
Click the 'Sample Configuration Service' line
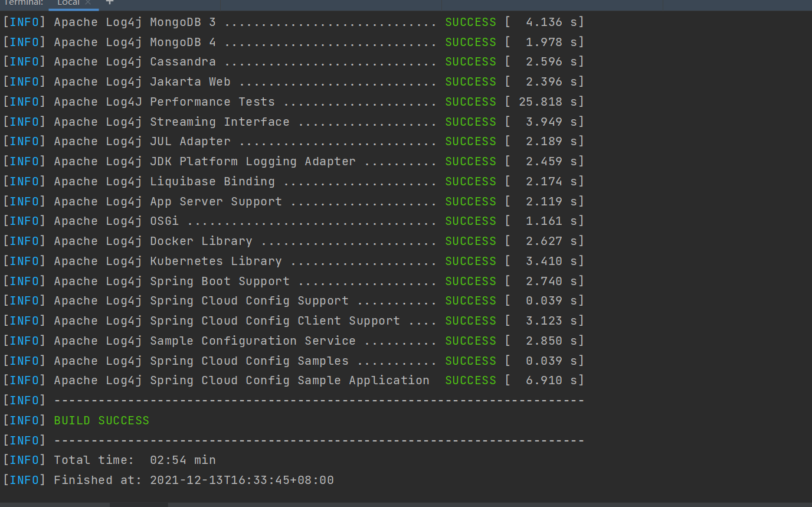pyautogui.click(x=293, y=341)
